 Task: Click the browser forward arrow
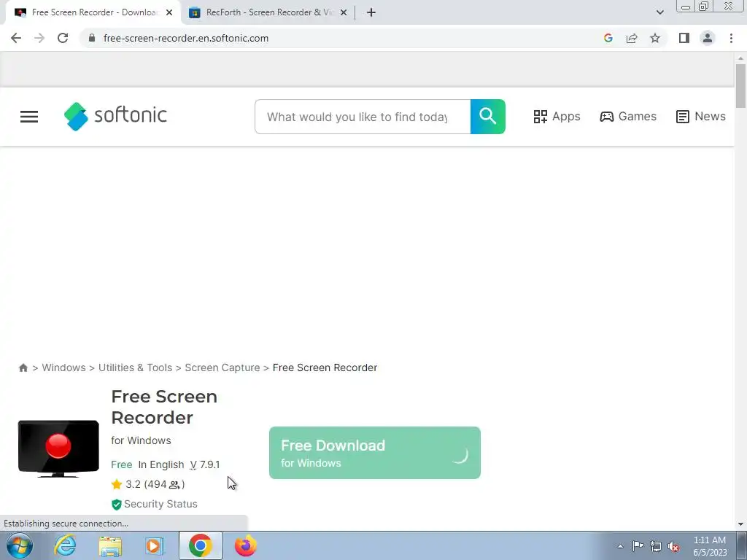(39, 38)
